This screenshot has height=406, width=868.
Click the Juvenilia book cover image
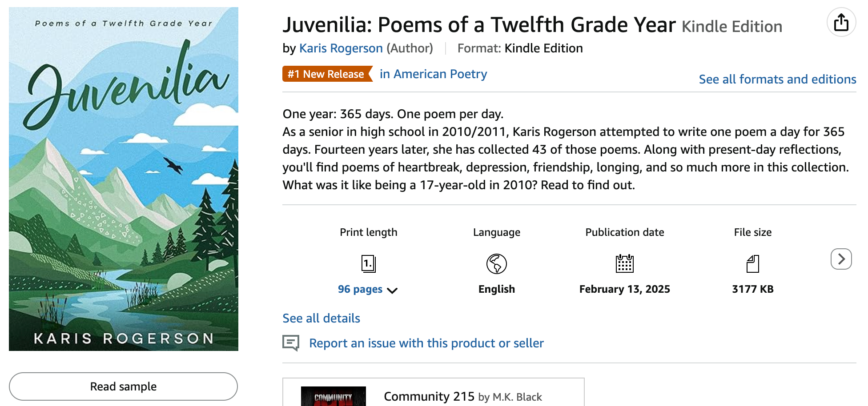124,179
